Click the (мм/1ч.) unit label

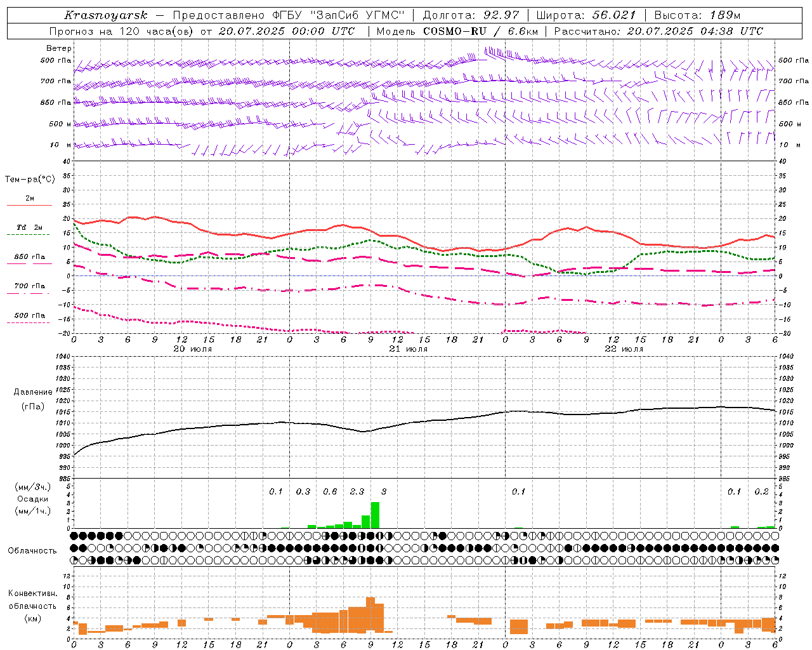tap(33, 511)
